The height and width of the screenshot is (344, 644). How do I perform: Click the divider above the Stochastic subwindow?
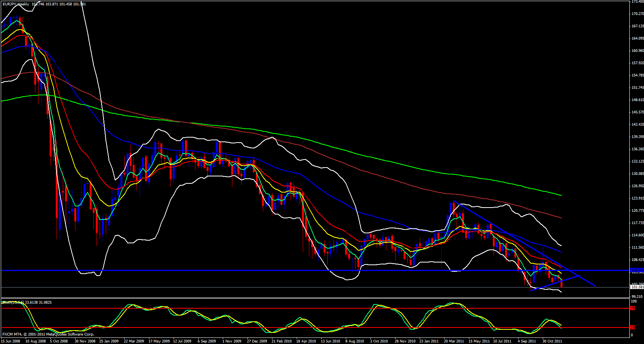click(x=308, y=299)
